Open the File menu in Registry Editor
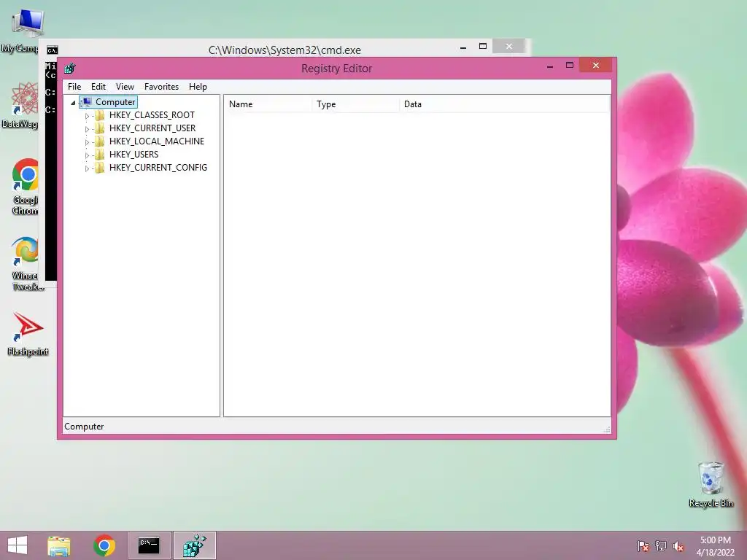The image size is (747, 560). click(74, 87)
